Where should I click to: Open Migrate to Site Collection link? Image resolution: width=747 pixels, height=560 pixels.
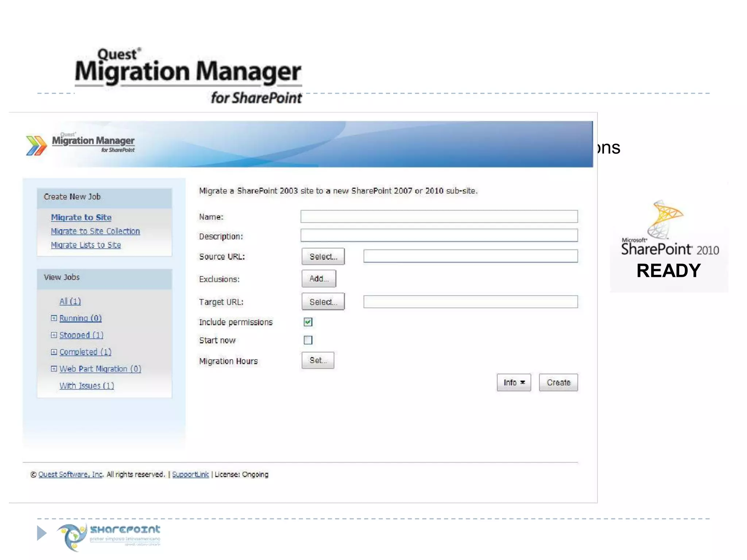coord(95,231)
